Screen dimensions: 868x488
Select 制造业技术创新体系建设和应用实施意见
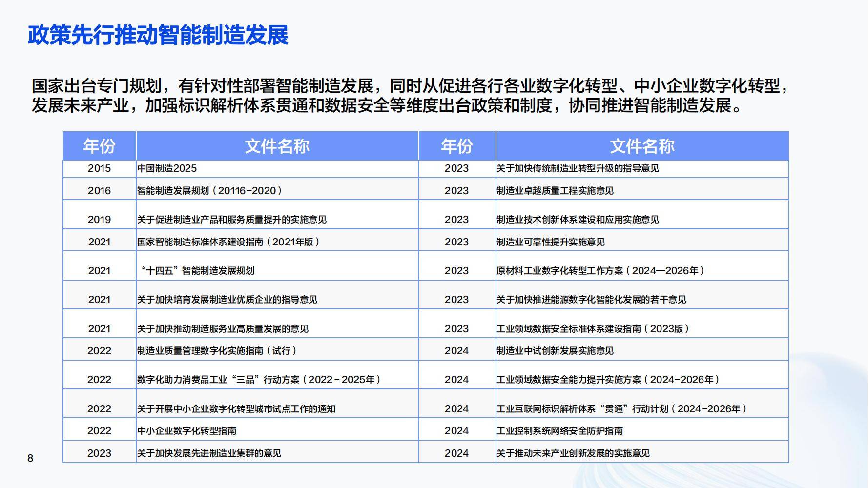(642, 214)
